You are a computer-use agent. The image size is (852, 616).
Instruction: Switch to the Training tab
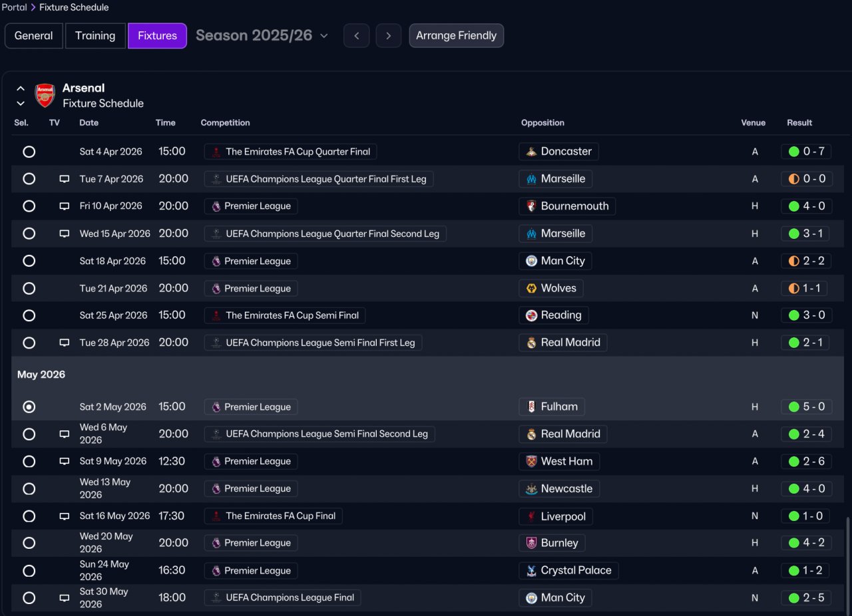click(x=95, y=36)
